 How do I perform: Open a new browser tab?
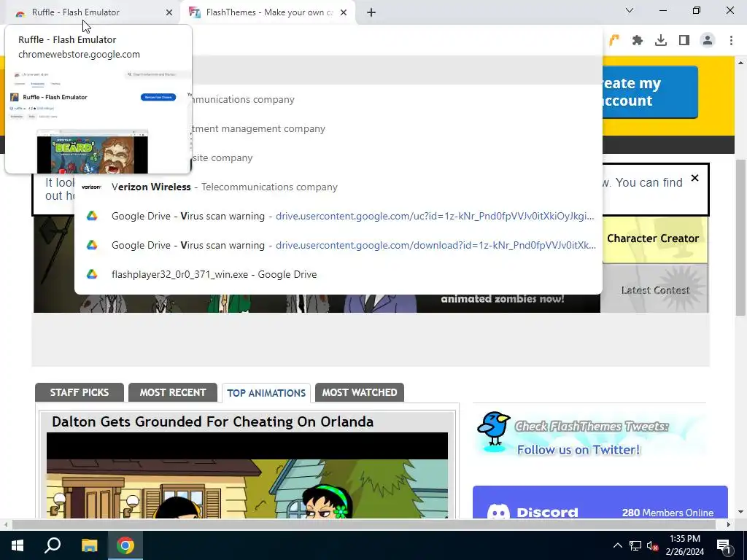pos(371,12)
